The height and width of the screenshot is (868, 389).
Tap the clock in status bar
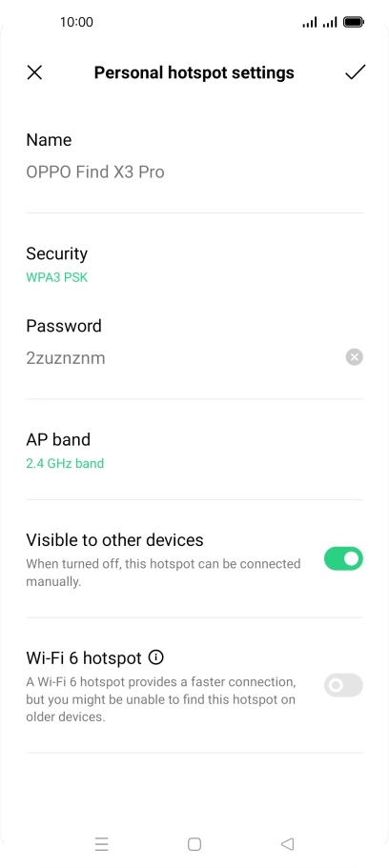pyautogui.click(x=76, y=22)
